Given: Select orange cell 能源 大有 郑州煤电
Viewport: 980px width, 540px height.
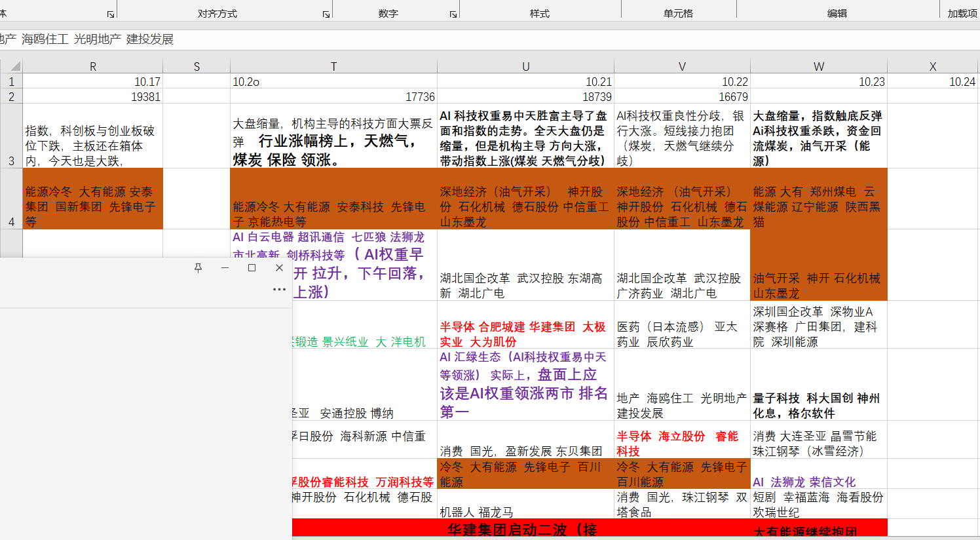Looking at the screenshot, I should (x=819, y=199).
